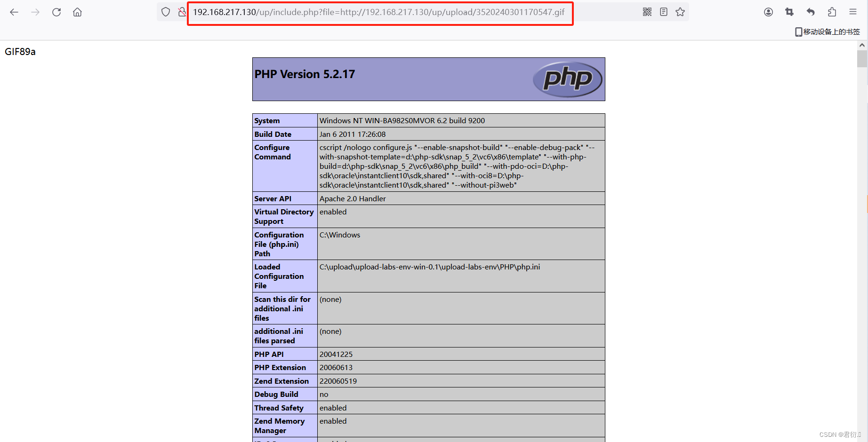Go forward using the forward arrow
868x442 pixels.
tap(35, 12)
